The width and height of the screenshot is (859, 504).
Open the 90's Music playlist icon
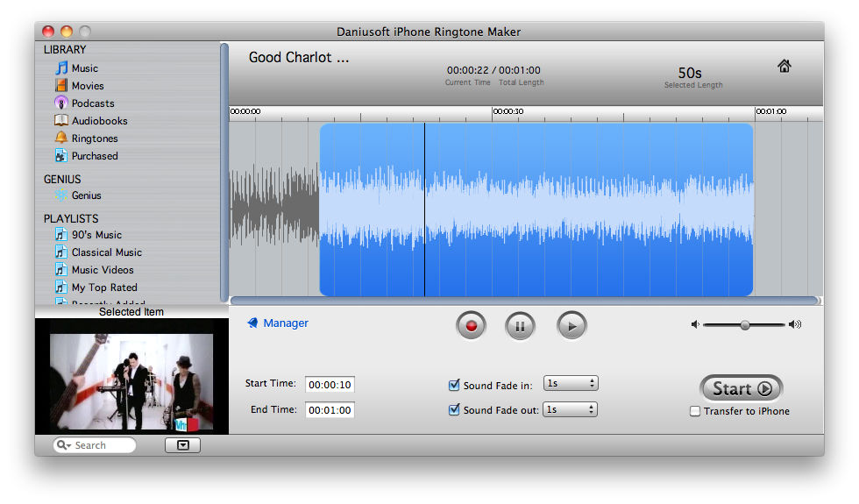tap(61, 235)
